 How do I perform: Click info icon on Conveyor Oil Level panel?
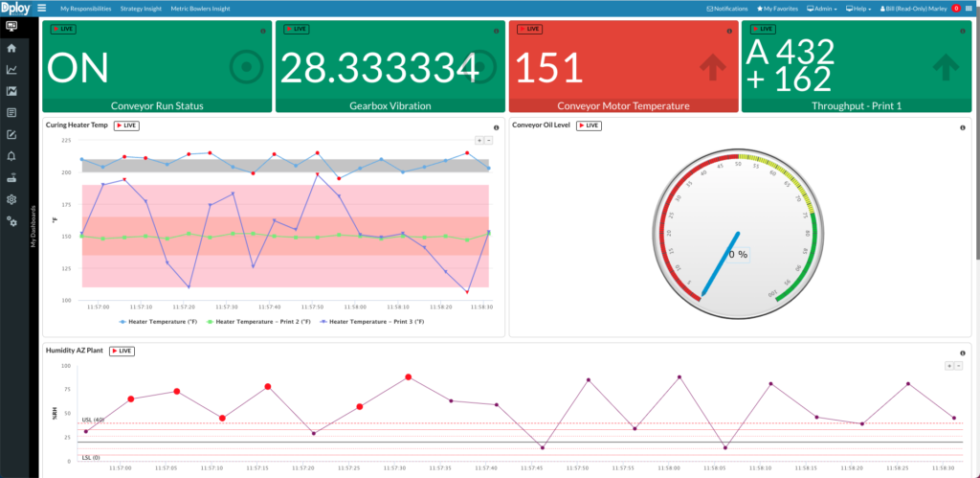962,127
